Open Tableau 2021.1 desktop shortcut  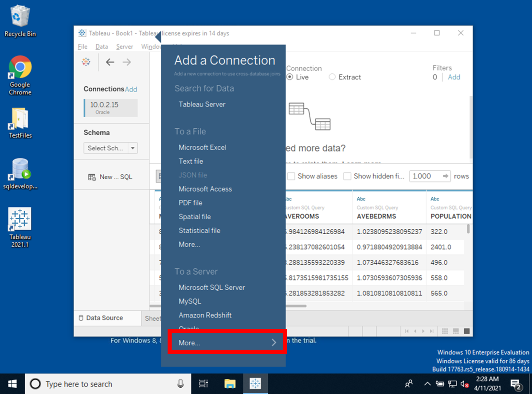point(20,228)
